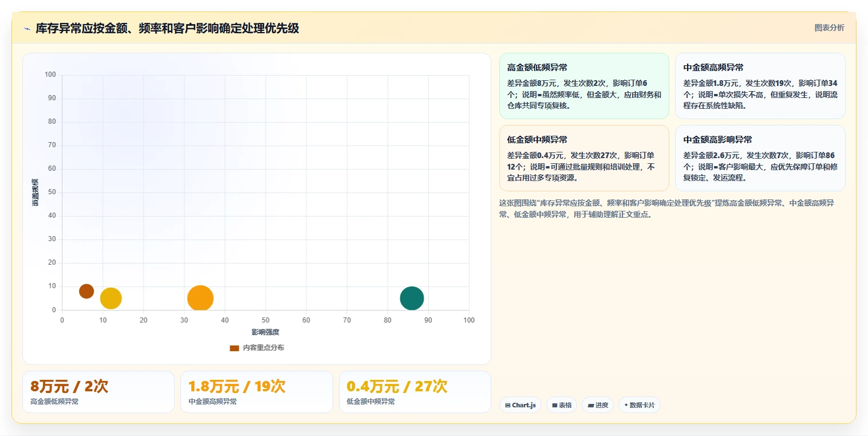Select the 8万元 / 2次 stat card
Viewport: 868px width, 436px height.
click(98, 392)
